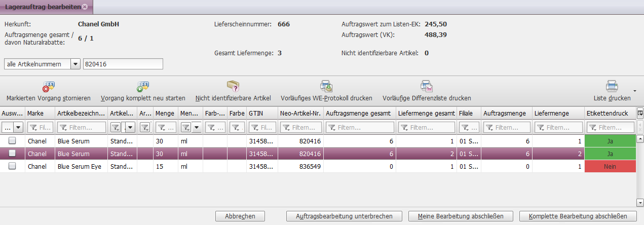
Task: Click the green Ja cell in first row
Action: click(610, 141)
